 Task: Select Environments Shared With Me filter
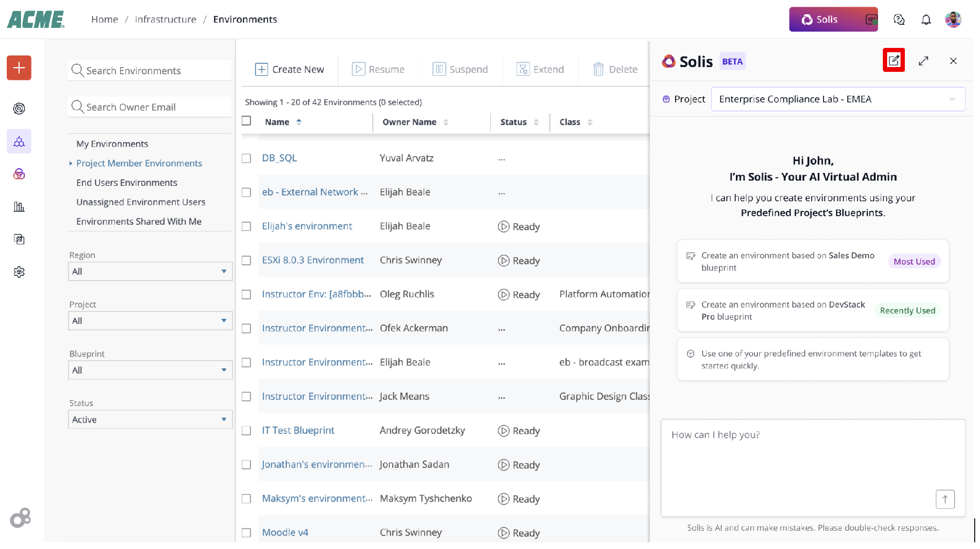point(139,221)
